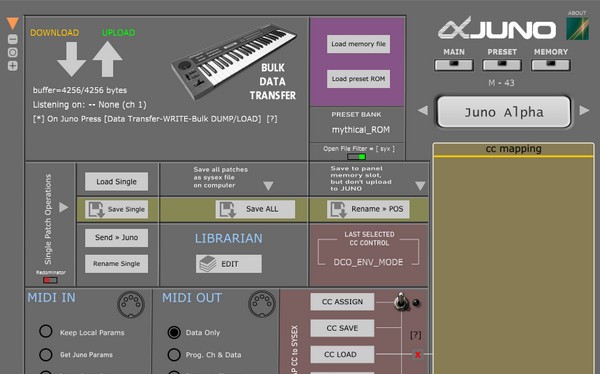600x374 pixels.
Task: Click Load preset ROM button
Action: [358, 79]
